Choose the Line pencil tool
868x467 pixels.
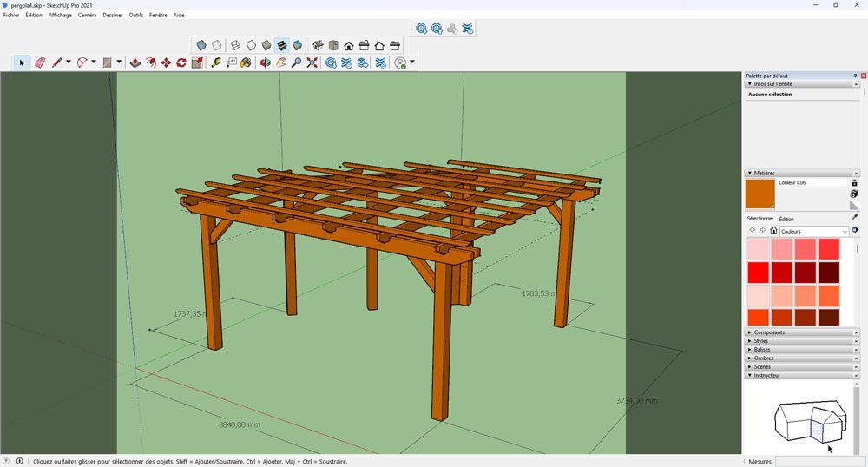(56, 62)
